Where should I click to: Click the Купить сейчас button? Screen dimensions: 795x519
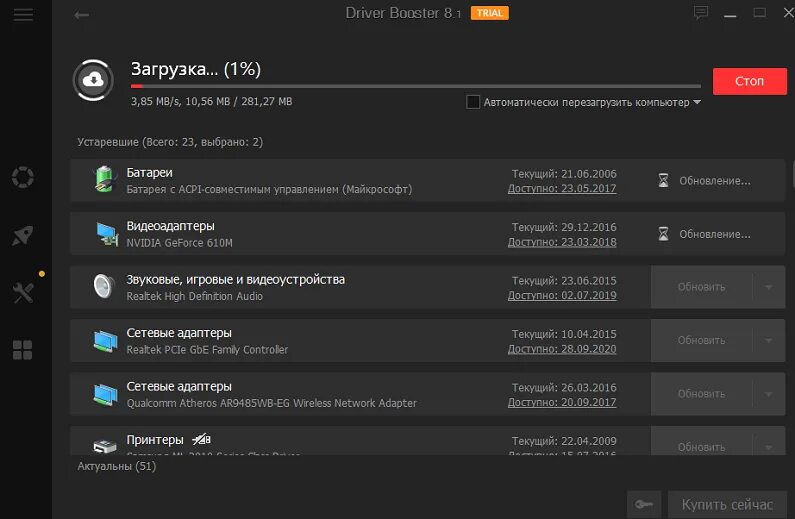727,504
